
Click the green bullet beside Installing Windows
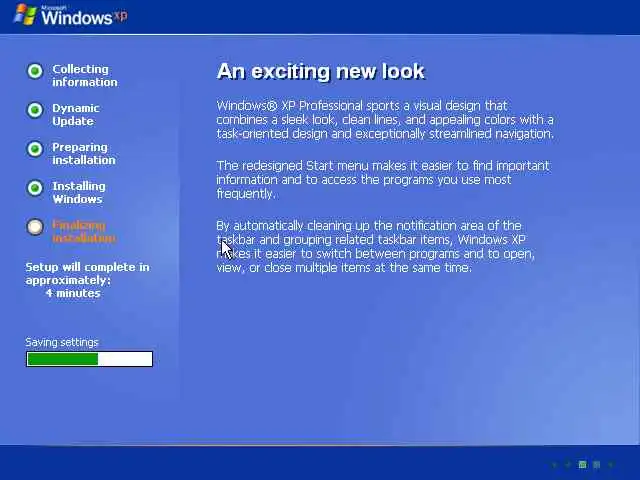(35, 188)
